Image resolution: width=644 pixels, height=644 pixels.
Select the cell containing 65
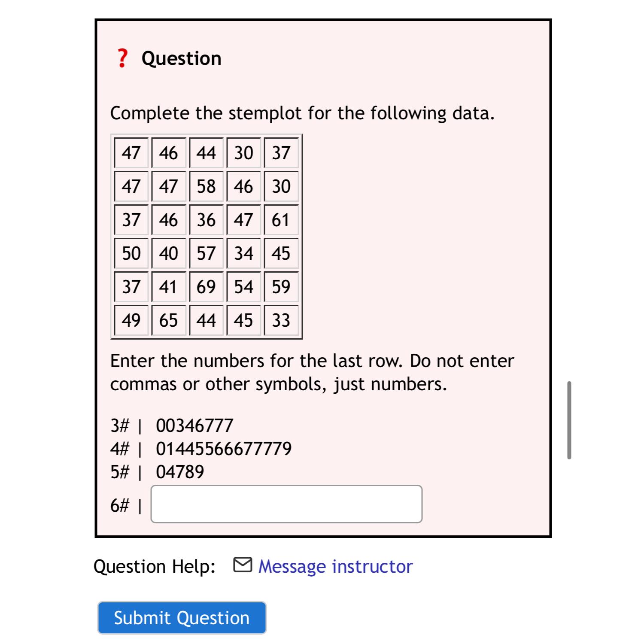coord(169,320)
